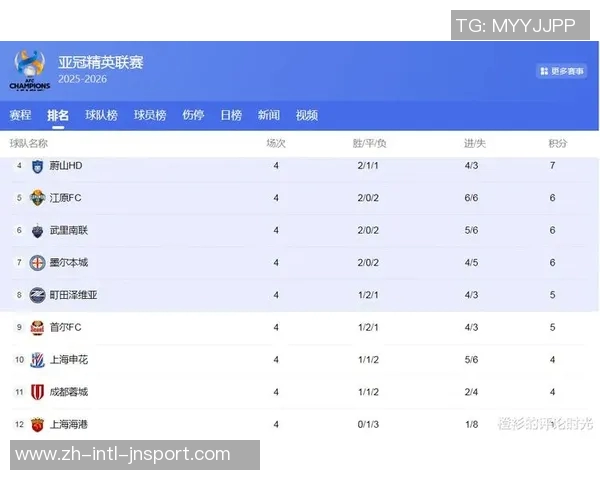Switch to the 球员榜 tab
This screenshot has height=480, width=600.
click(x=150, y=115)
